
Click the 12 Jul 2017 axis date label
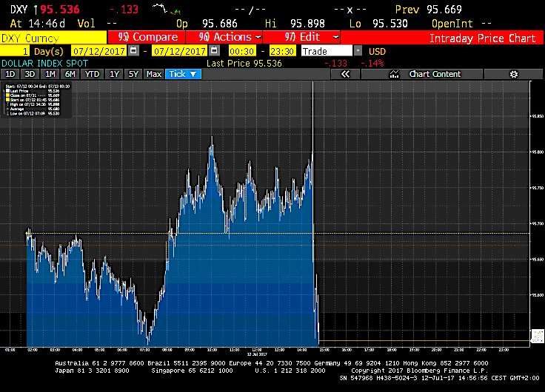pyautogui.click(x=257, y=354)
